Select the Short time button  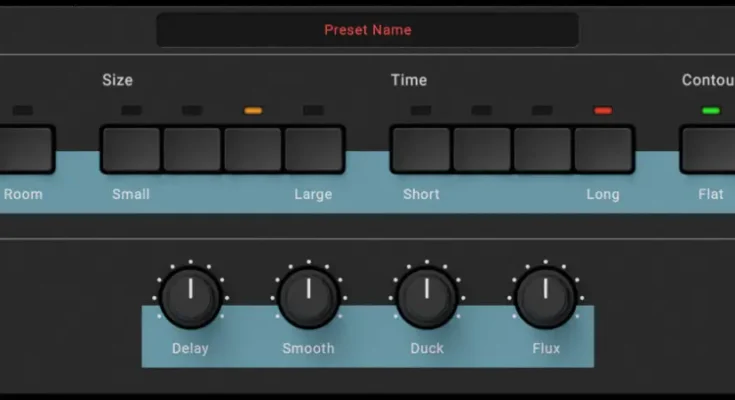420,150
